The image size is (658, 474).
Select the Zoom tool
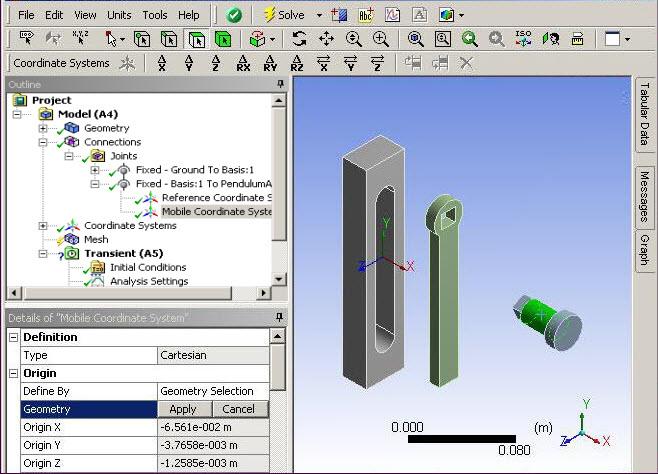pyautogui.click(x=353, y=39)
